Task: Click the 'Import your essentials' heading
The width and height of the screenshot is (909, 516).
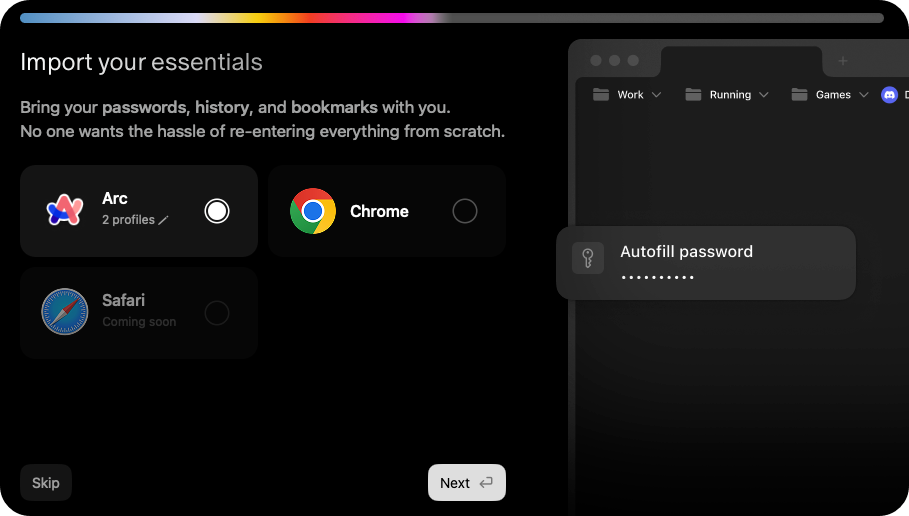Action: click(141, 62)
